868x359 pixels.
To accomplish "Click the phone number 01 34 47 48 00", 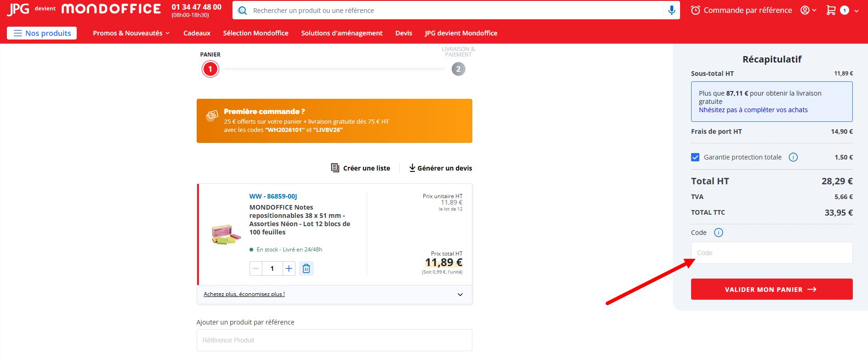I will [197, 7].
